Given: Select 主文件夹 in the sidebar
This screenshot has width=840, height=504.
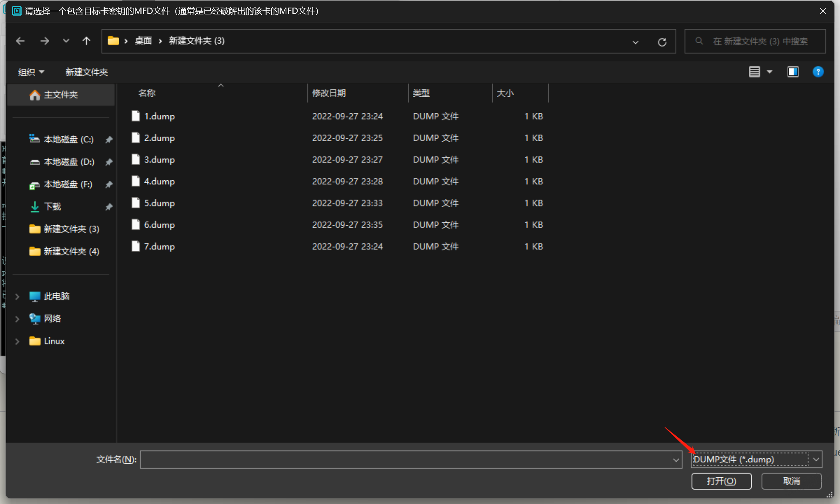Looking at the screenshot, I should 61,95.
